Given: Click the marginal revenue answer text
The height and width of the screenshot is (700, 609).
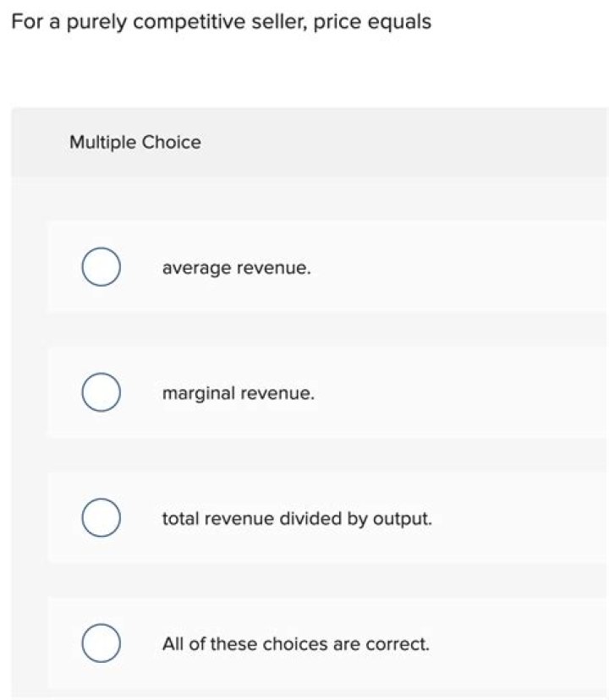Looking at the screenshot, I should (x=239, y=392).
